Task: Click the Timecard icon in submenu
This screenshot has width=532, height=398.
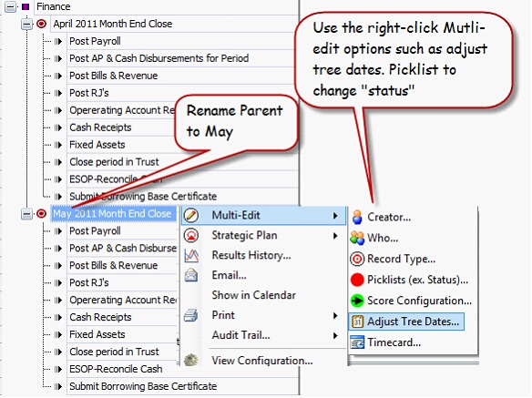Action: click(357, 342)
